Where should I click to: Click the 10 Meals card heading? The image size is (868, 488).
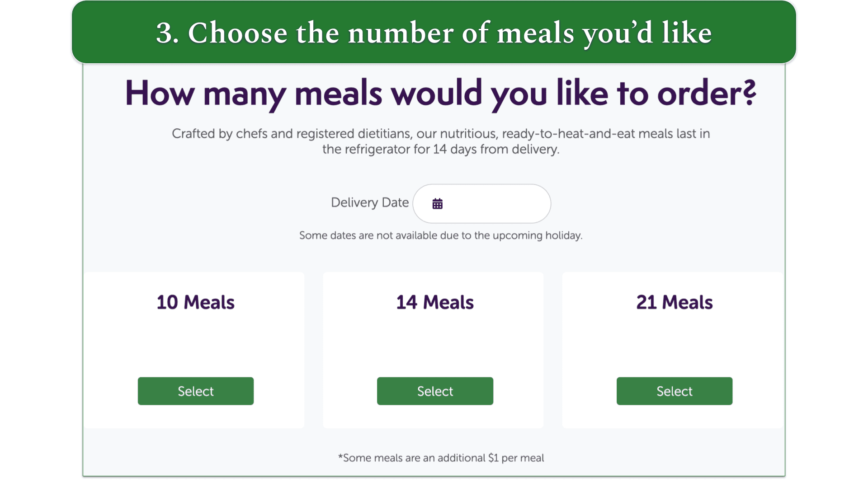pyautogui.click(x=195, y=302)
